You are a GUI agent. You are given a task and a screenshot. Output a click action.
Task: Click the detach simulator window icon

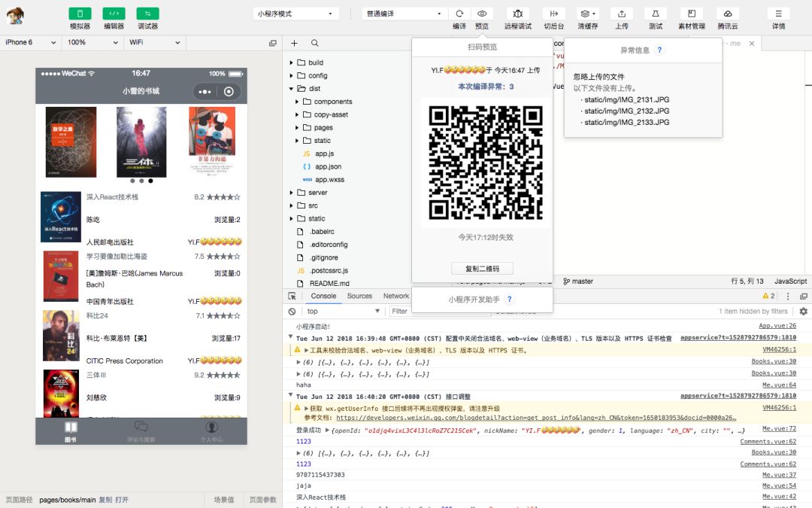(x=273, y=43)
